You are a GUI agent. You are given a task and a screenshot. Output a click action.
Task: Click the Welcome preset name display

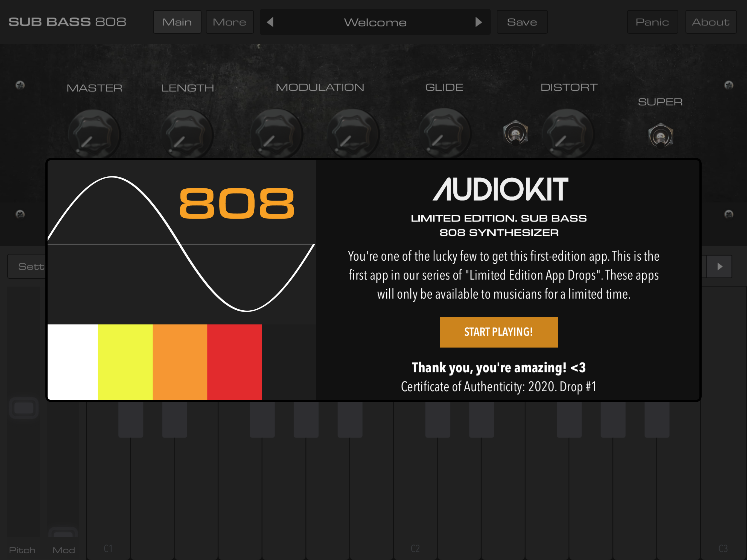click(x=375, y=22)
